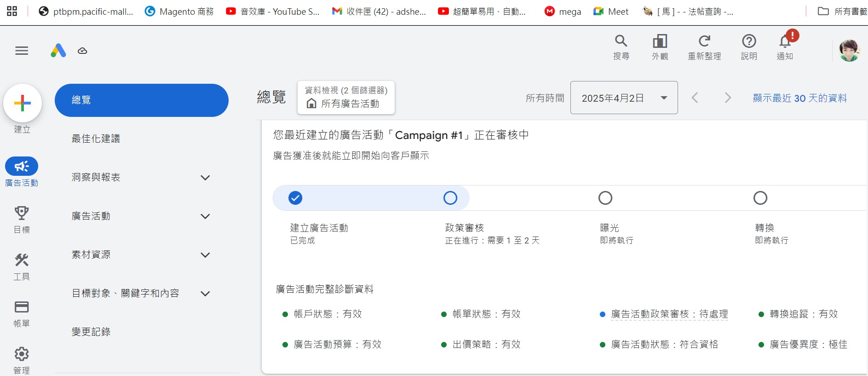The height and width of the screenshot is (376, 868).
Task: Open the 資料檢視 所有廣告活動 filter selector
Action: point(346,98)
